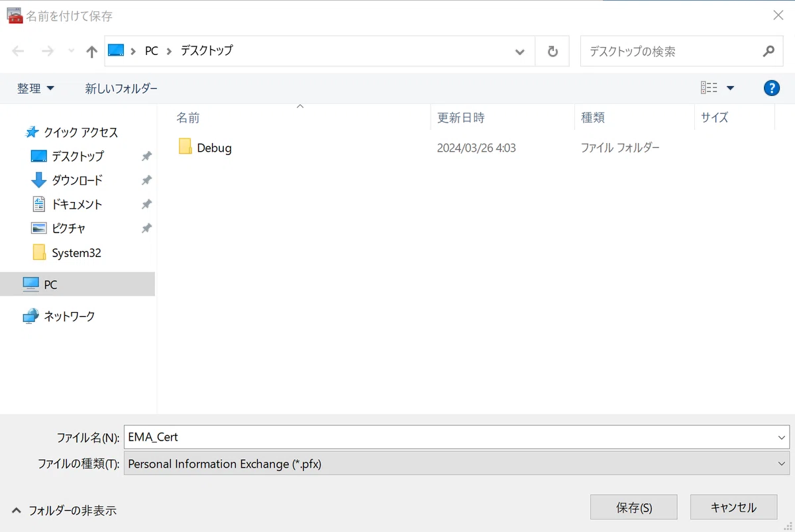795x532 pixels.
Task: Open the ファイルの種類 combo box
Action: coord(456,464)
